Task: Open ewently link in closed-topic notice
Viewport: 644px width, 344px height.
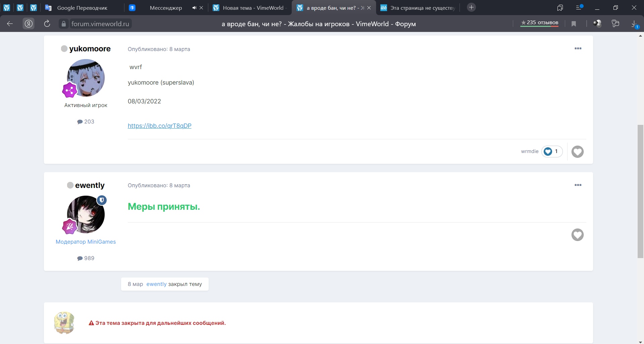Action: coord(156,284)
